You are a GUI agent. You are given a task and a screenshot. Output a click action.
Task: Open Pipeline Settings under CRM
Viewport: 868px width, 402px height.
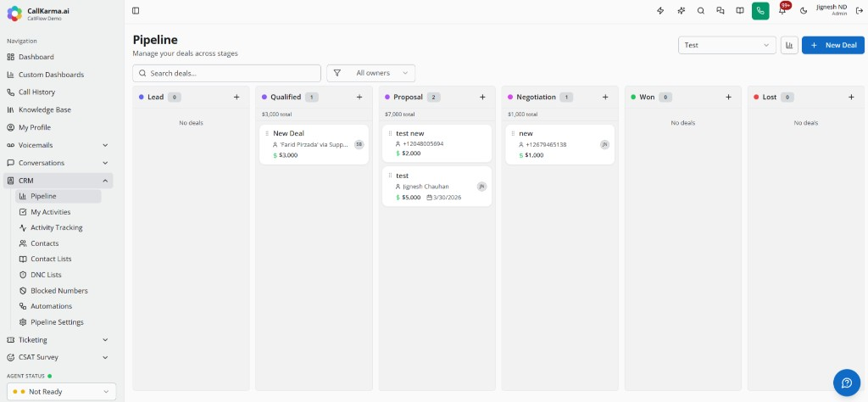pyautogui.click(x=58, y=322)
